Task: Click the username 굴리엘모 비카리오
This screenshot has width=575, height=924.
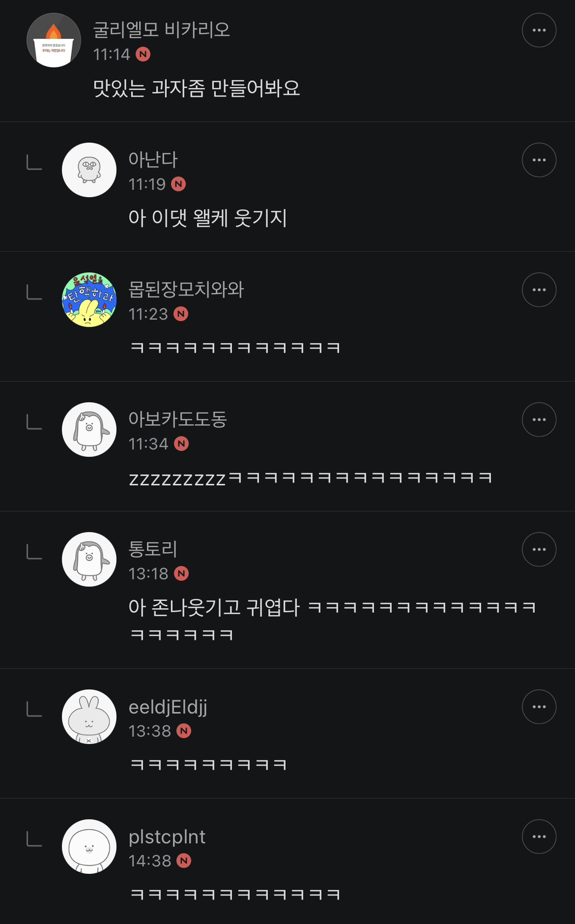Action: (162, 30)
